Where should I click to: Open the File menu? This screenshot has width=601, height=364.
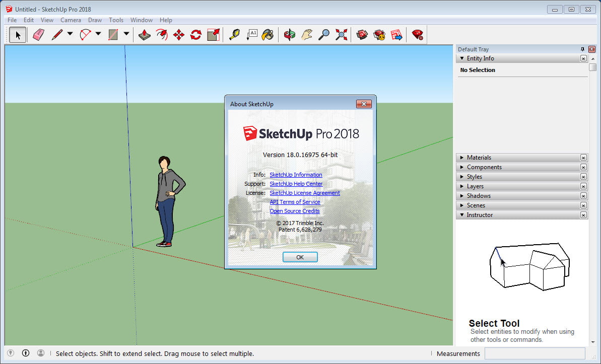[12, 20]
